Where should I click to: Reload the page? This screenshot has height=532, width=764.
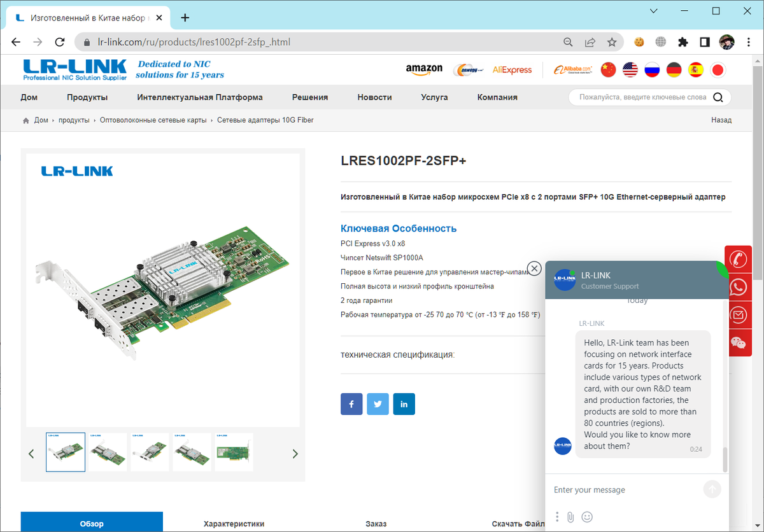click(x=59, y=42)
